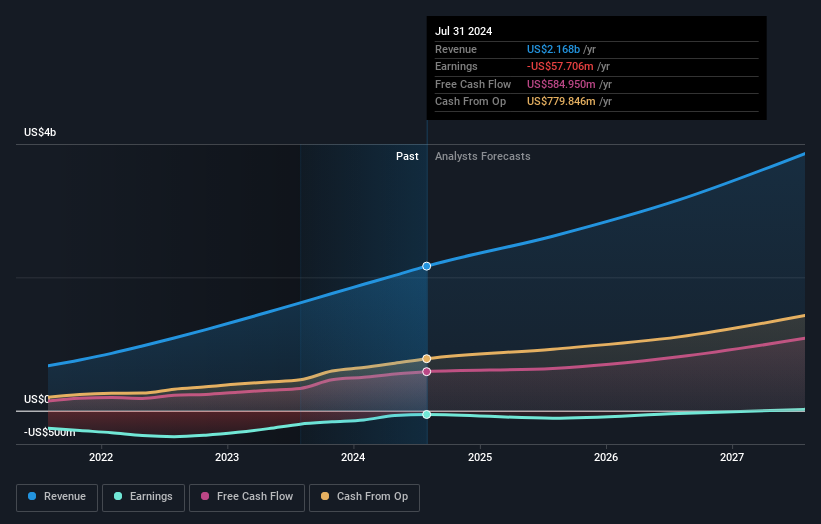Click the teal Earnings data point marker
821x524 pixels.
click(x=427, y=415)
